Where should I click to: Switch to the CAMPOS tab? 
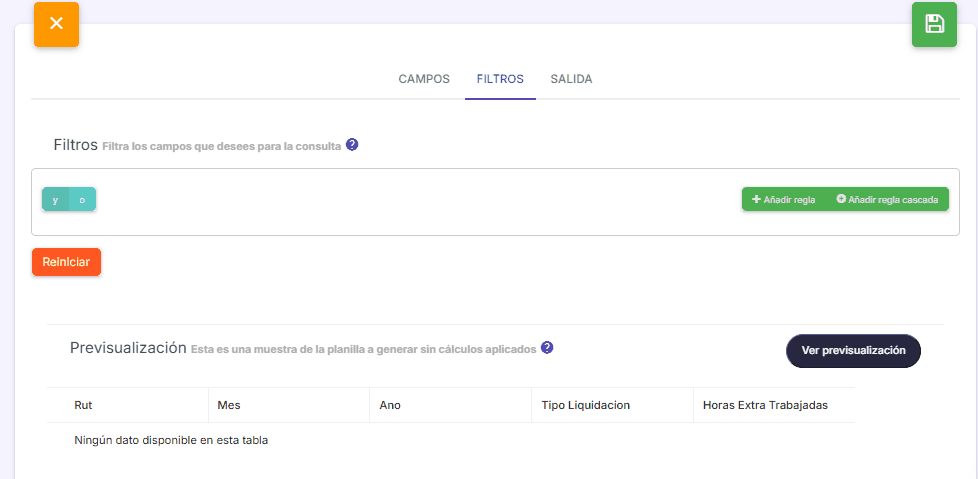(424, 79)
